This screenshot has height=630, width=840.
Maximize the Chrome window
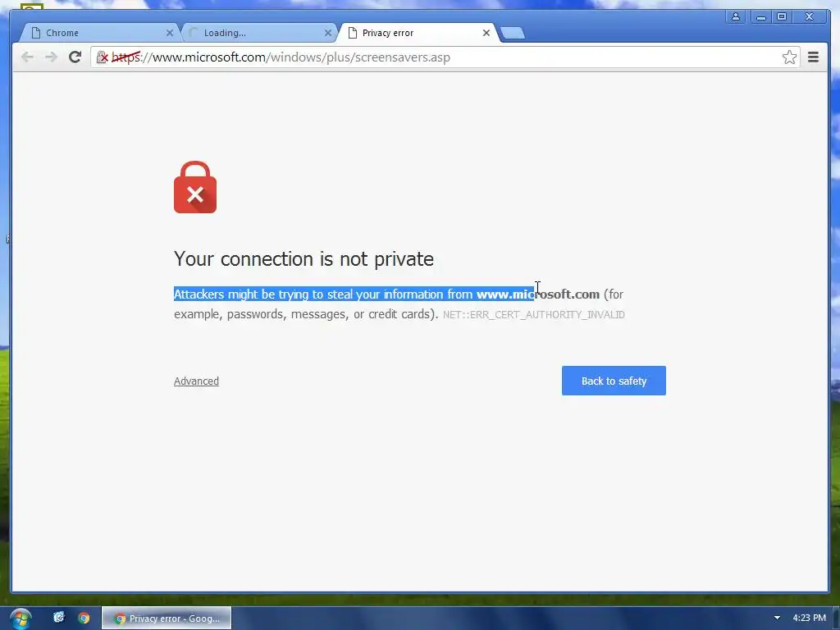(x=782, y=16)
